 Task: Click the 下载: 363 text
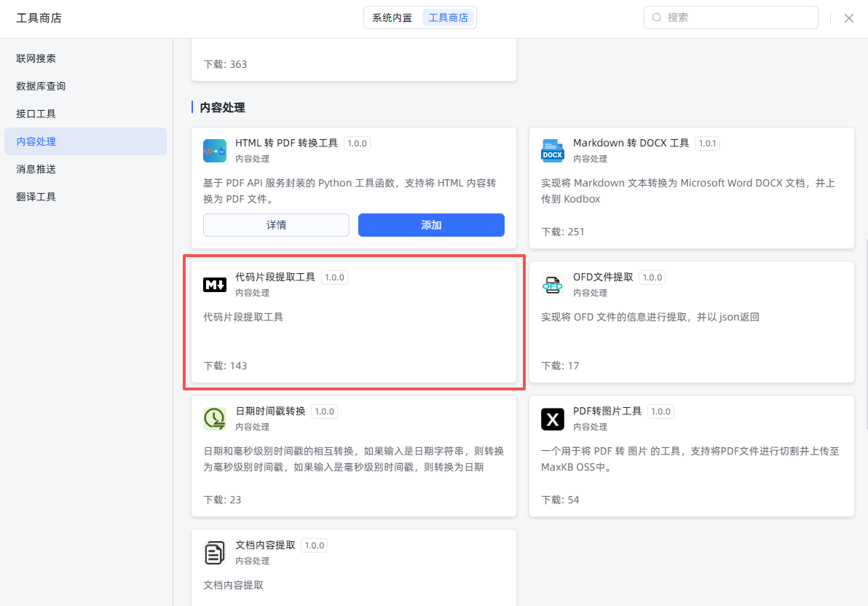point(225,64)
